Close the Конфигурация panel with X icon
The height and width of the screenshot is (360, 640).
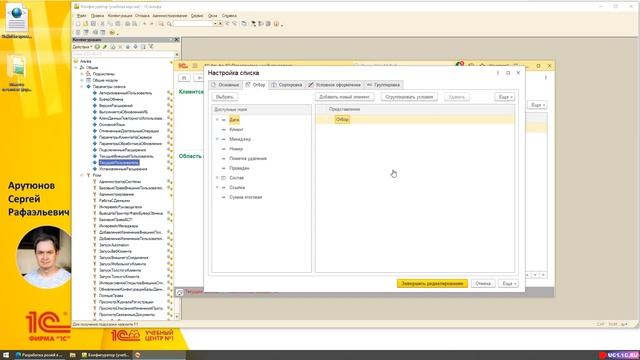pos(176,40)
